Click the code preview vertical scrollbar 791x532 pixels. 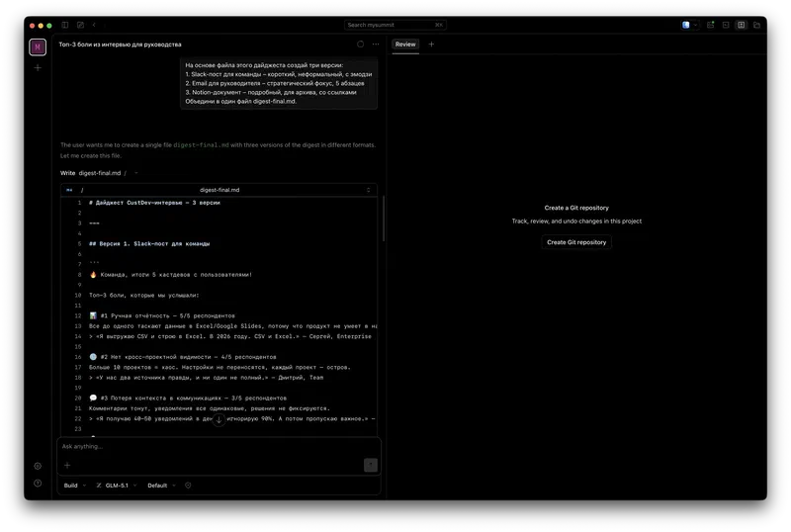384,219
